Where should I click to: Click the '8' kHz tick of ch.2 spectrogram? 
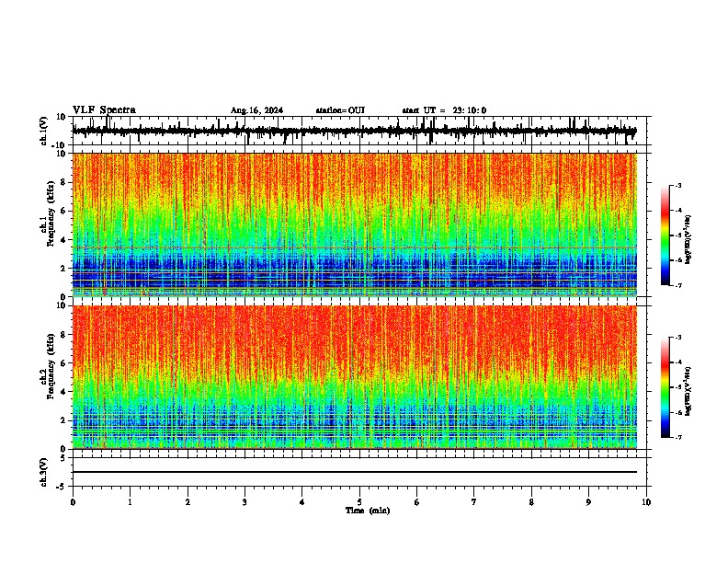coord(63,335)
